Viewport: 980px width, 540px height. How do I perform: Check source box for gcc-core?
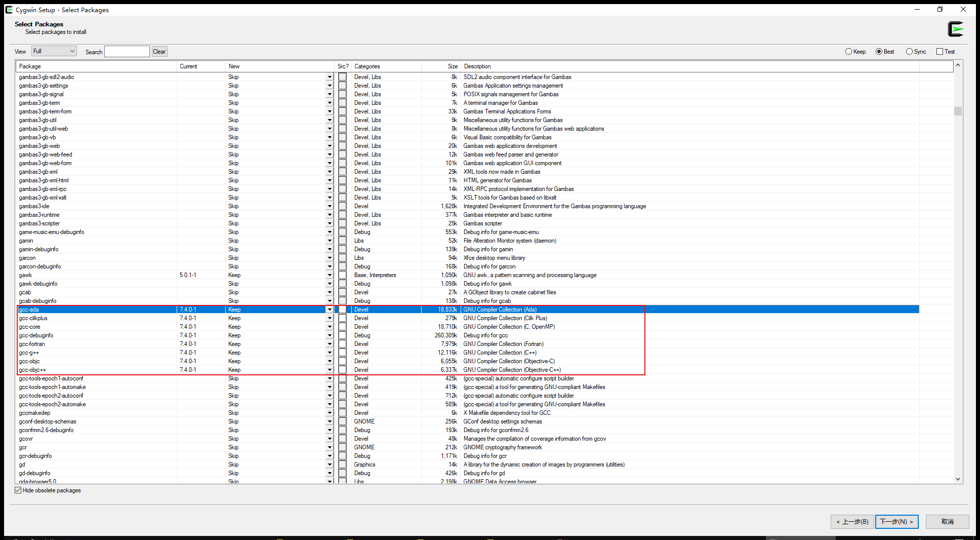tap(343, 327)
